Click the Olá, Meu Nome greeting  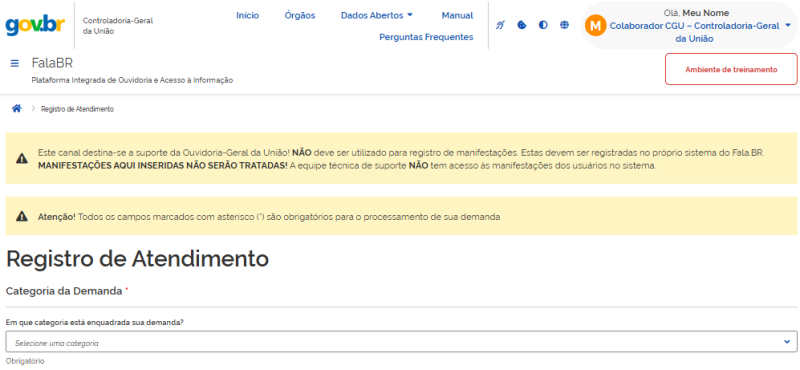point(696,13)
